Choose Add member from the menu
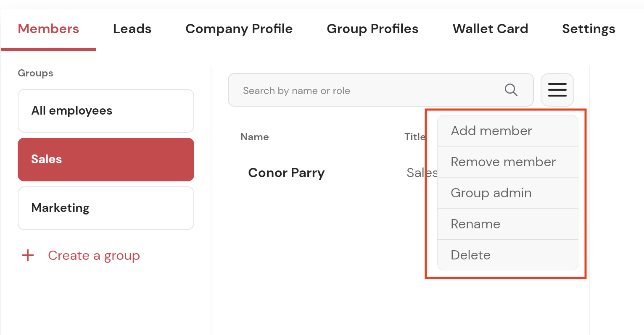The height and width of the screenshot is (335, 644). point(507,131)
